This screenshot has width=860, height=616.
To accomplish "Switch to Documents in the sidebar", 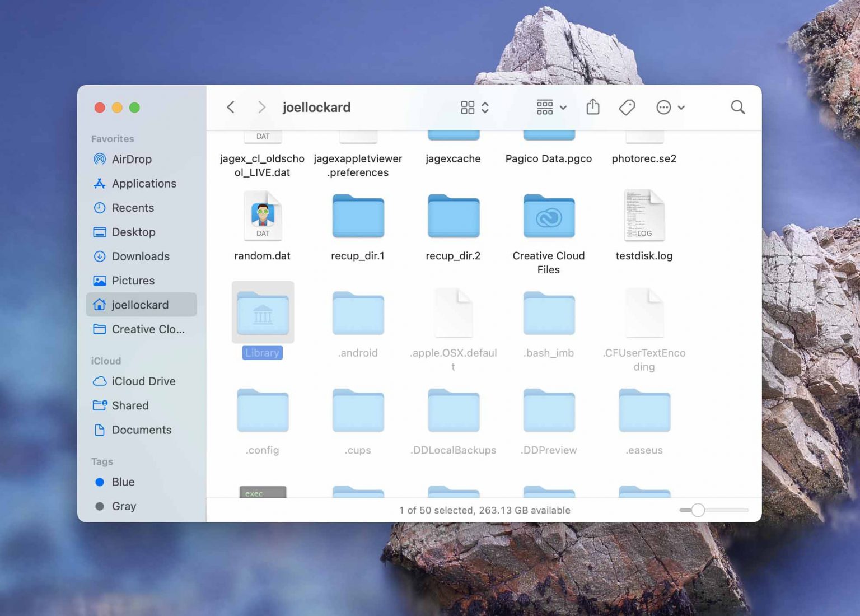I will (142, 430).
